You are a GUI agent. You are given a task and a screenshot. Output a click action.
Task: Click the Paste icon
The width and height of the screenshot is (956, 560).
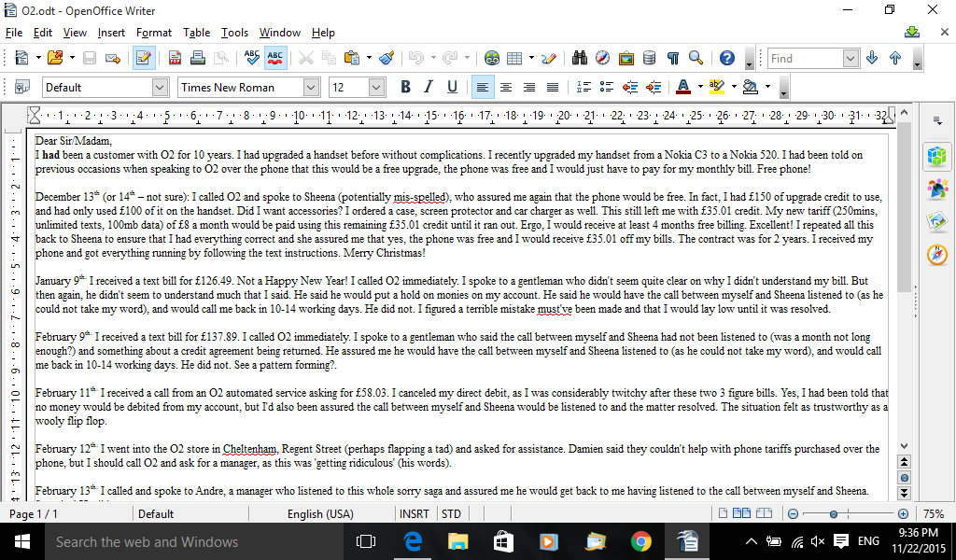pyautogui.click(x=352, y=58)
